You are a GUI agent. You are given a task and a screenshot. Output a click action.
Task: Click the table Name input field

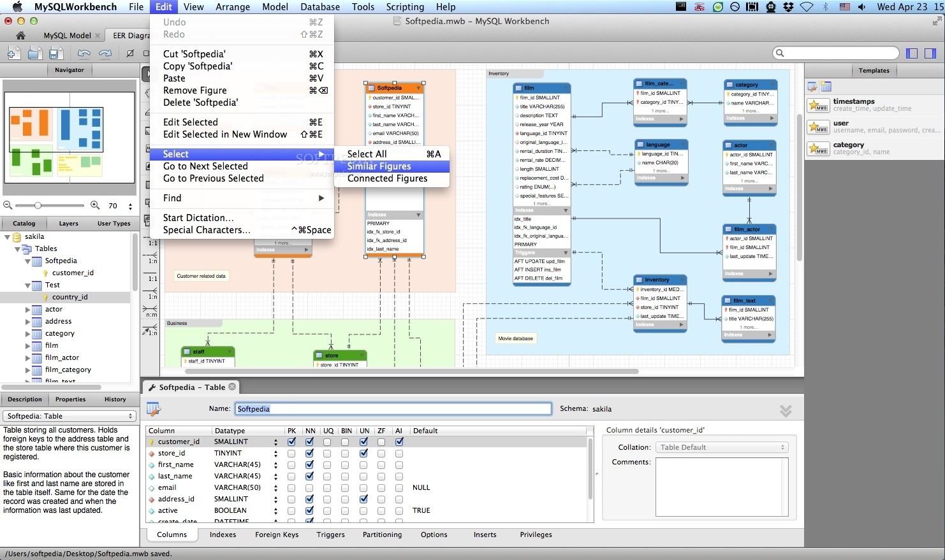click(x=393, y=409)
